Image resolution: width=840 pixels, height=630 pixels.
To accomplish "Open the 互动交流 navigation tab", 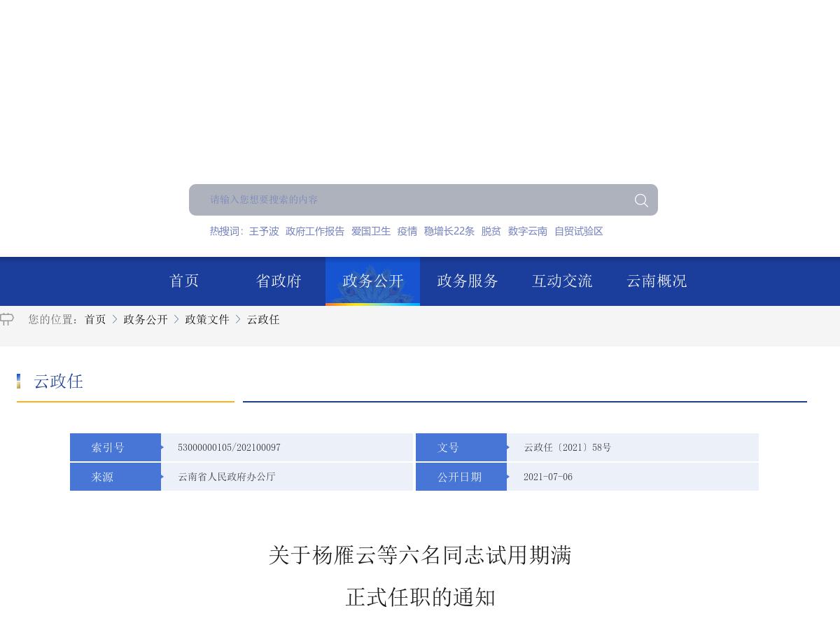I will point(562,281).
